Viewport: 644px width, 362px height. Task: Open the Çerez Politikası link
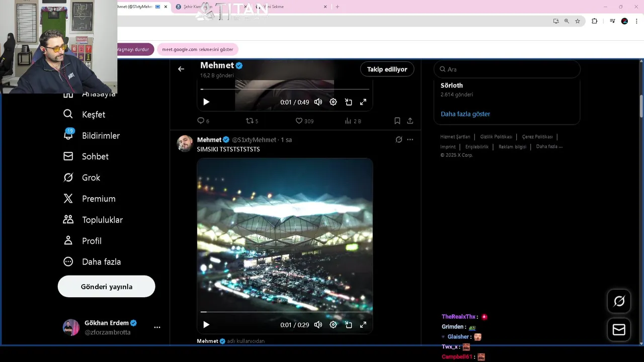click(x=537, y=137)
